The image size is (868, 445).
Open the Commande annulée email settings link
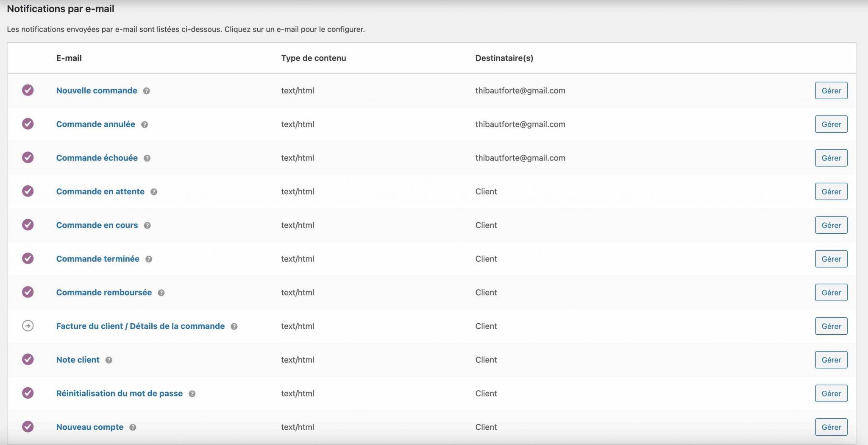coord(96,124)
